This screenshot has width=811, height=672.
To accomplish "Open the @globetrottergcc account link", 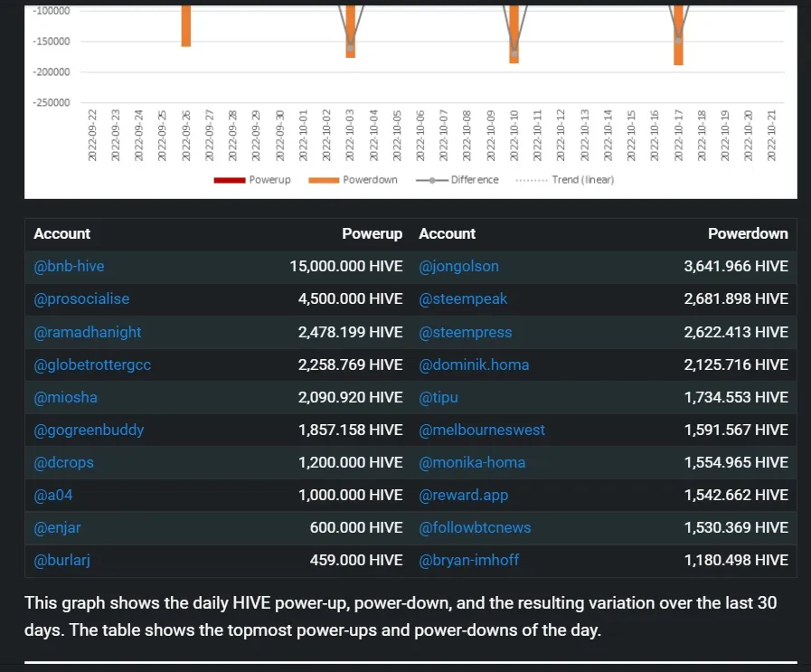I will [92, 364].
